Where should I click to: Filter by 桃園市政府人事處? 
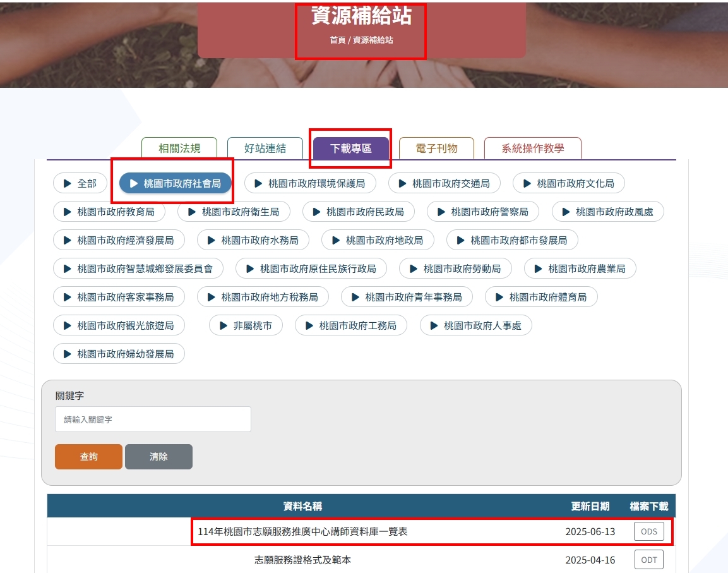pos(476,325)
